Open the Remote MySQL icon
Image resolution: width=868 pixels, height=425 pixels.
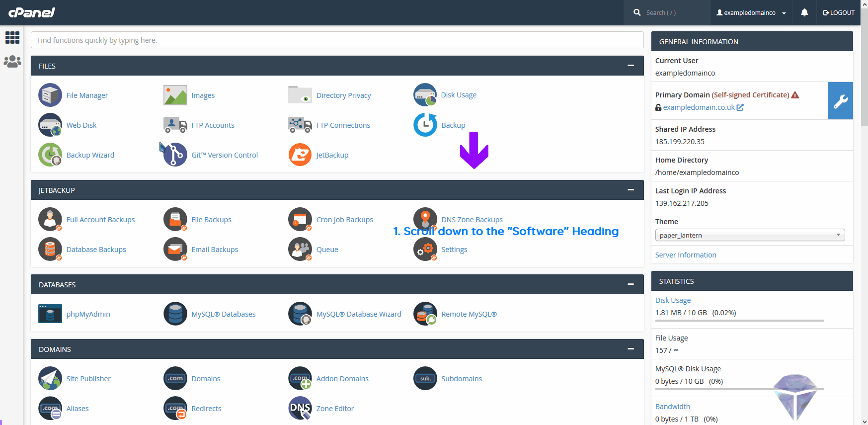tap(425, 314)
